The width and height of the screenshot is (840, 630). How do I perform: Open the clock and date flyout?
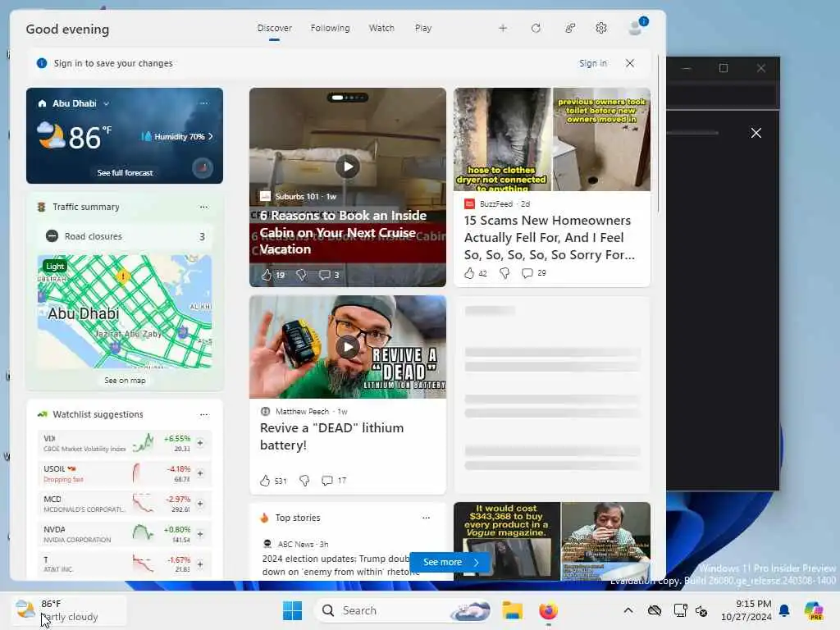[x=746, y=610]
